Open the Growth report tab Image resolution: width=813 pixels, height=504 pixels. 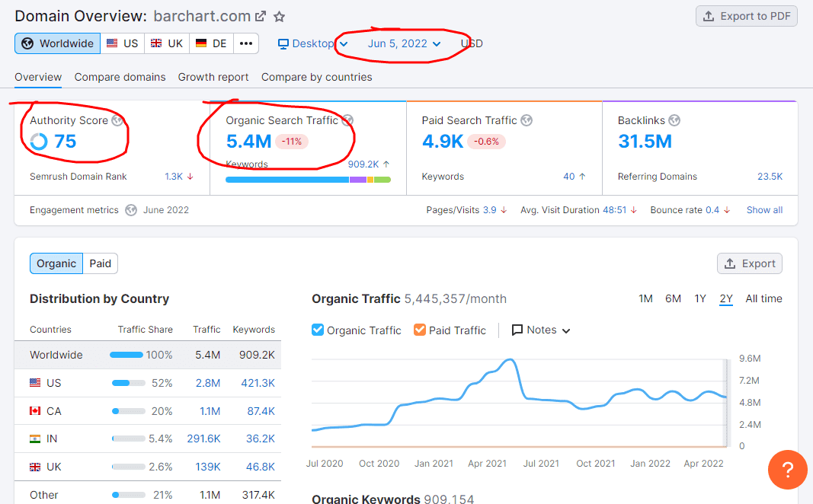(213, 77)
